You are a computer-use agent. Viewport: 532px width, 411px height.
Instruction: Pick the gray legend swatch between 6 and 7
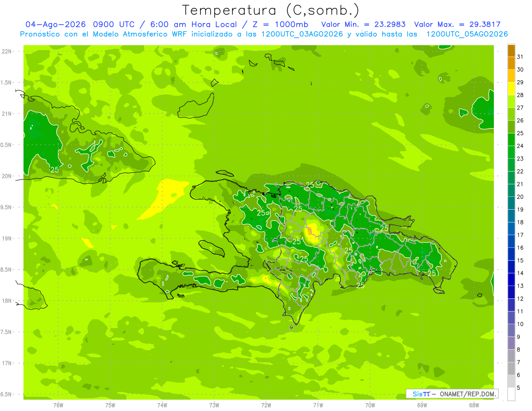(x=511, y=368)
